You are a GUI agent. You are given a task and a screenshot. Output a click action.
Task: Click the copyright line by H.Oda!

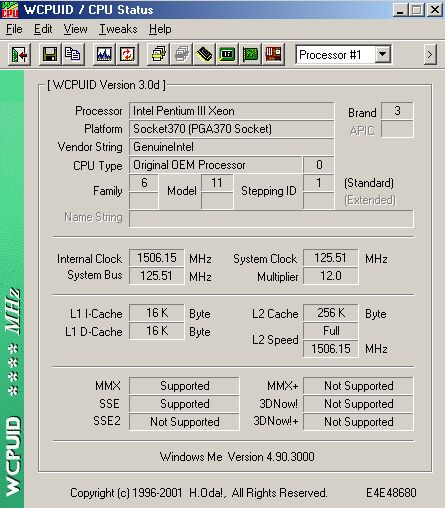coord(199,493)
